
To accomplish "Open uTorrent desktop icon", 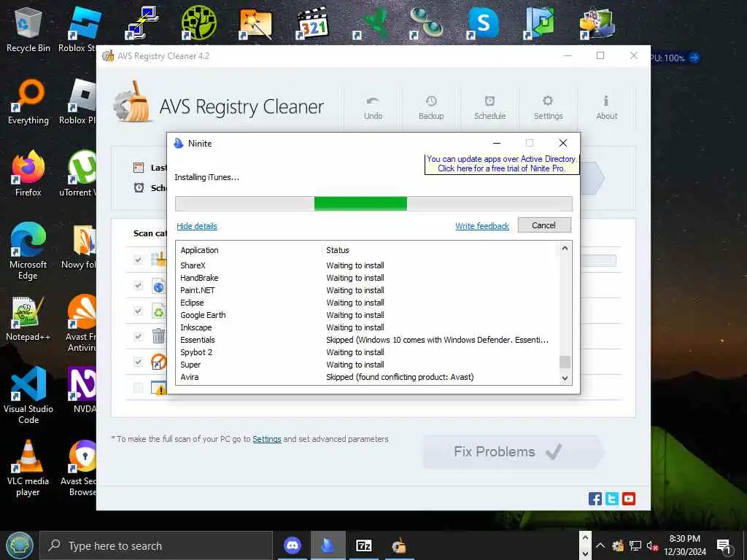I will coord(79,174).
